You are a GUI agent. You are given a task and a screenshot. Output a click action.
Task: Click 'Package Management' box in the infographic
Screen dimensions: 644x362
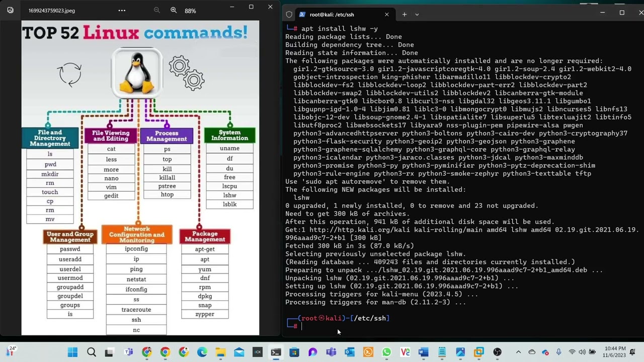coord(205,236)
